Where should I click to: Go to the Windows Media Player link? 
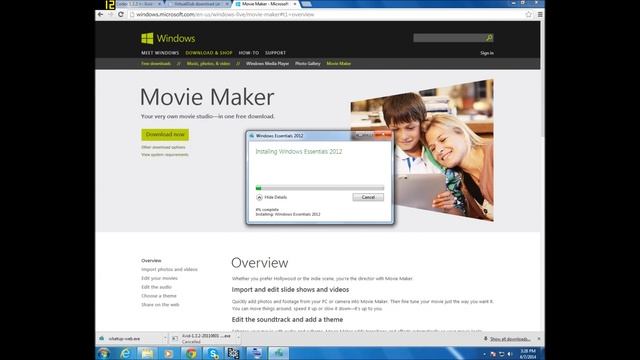pos(267,64)
